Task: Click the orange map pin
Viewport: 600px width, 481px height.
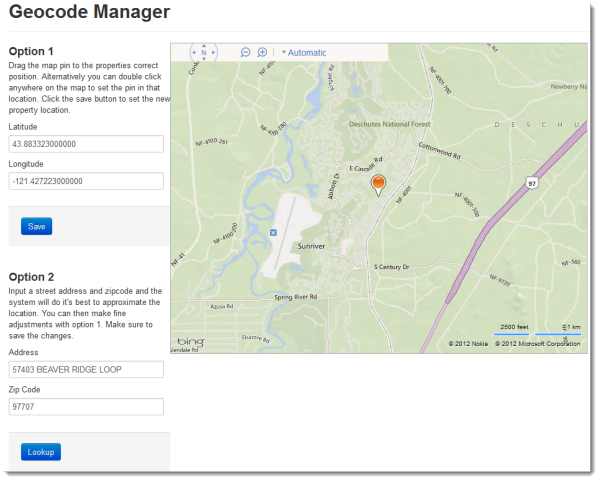Action: pyautogui.click(x=378, y=186)
